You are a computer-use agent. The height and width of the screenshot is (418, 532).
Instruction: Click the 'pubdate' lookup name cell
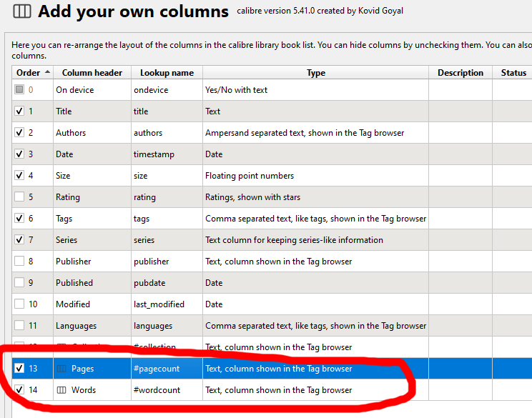(167, 283)
